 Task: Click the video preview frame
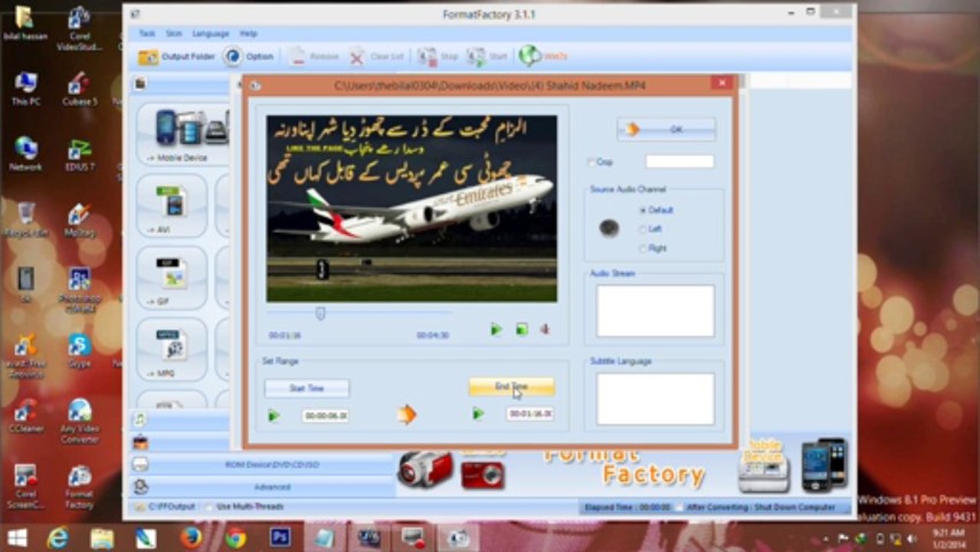[x=411, y=209]
